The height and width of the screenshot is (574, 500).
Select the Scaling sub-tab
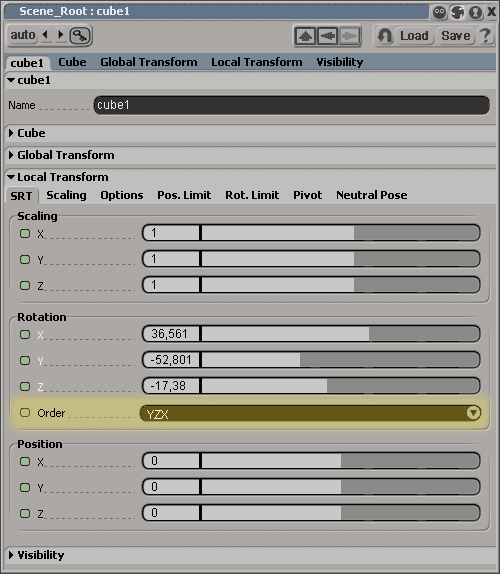[66, 195]
